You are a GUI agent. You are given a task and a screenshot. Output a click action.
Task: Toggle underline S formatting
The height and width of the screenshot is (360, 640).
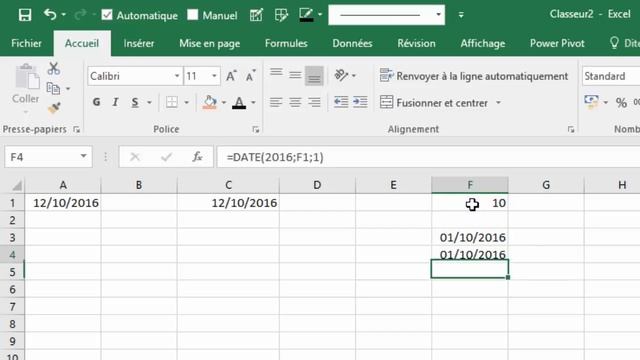[135, 102]
